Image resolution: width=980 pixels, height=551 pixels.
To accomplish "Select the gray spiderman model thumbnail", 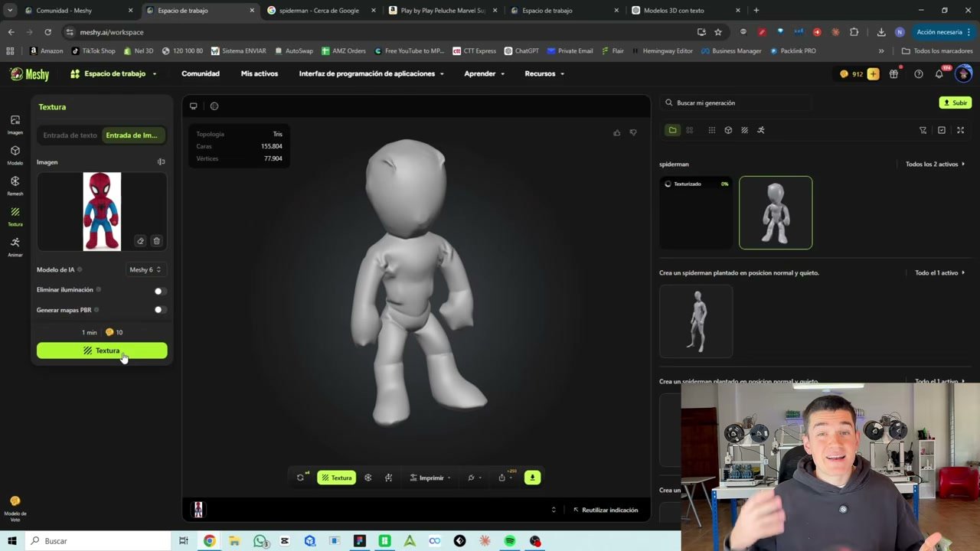I will (x=776, y=213).
